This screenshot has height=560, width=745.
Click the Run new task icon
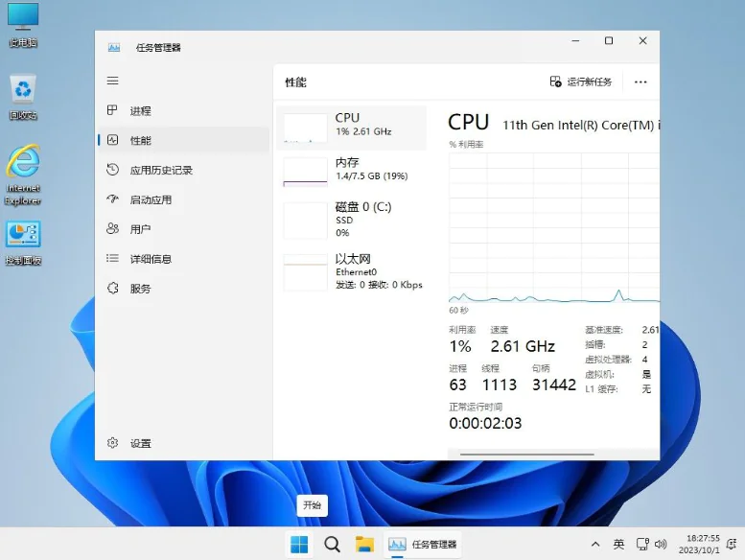pos(555,82)
